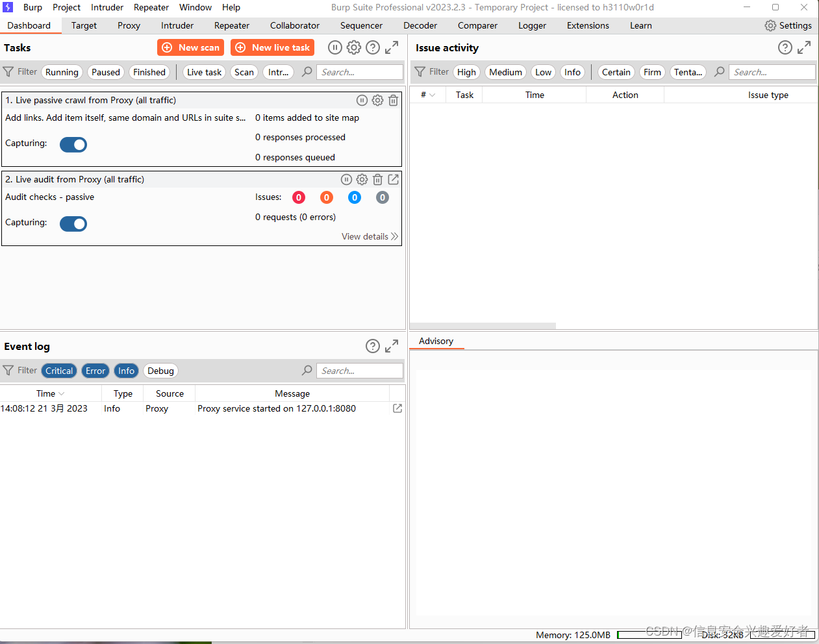
Task: Open Event log help icon
Action: coord(373,346)
